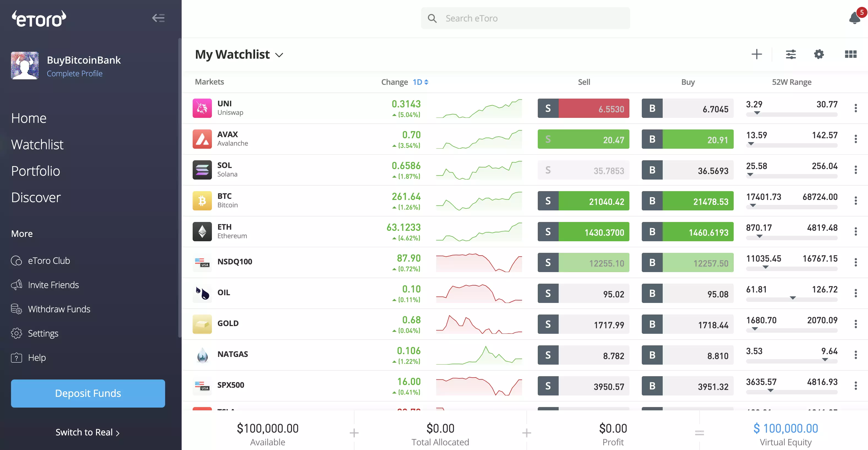The height and width of the screenshot is (450, 868).
Task: Open more options for OIL row
Action: [x=856, y=293]
